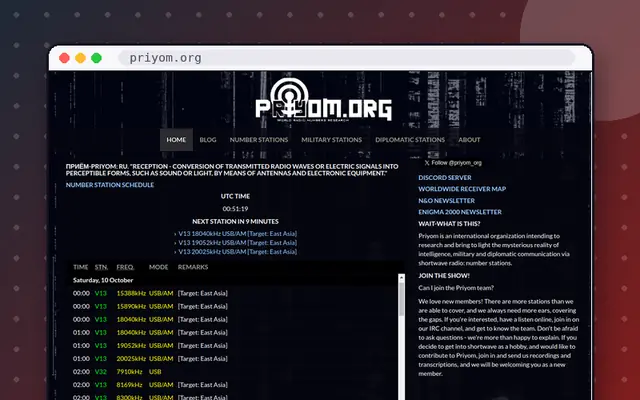Click the REMARKS column header

(x=193, y=267)
